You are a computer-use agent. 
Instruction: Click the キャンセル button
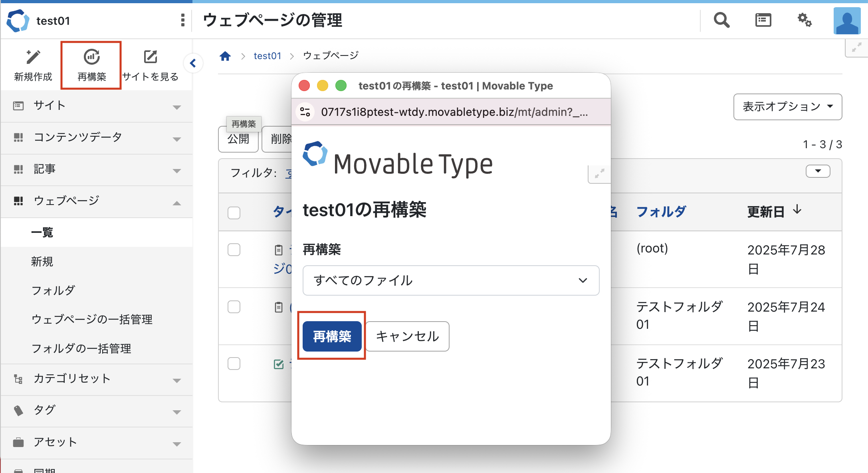click(407, 336)
